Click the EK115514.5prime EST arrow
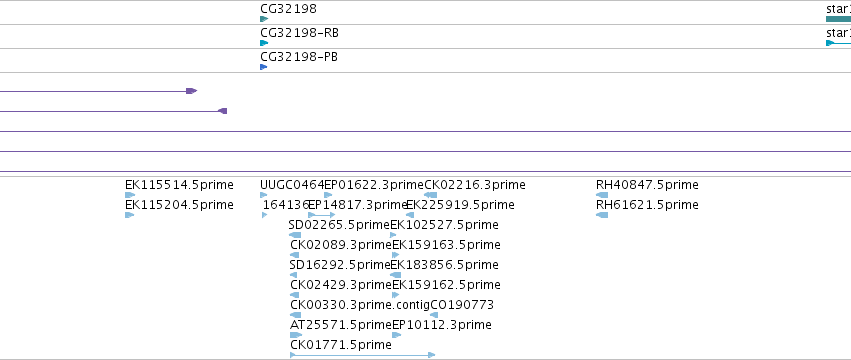 [x=130, y=195]
